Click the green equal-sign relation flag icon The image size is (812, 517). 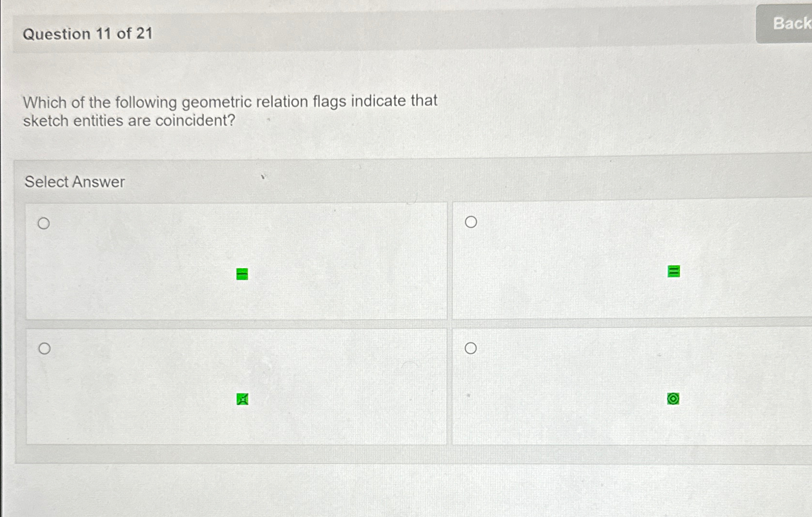click(x=673, y=272)
